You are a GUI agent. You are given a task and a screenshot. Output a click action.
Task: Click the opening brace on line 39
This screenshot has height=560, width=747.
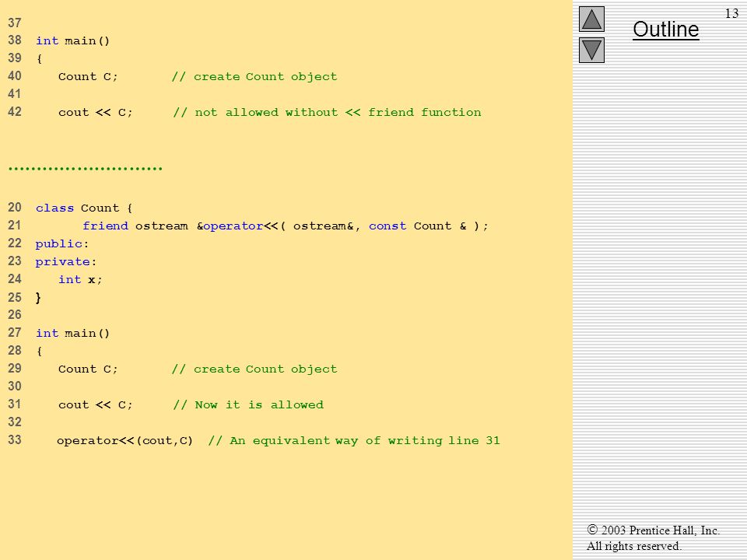pyautogui.click(x=39, y=59)
